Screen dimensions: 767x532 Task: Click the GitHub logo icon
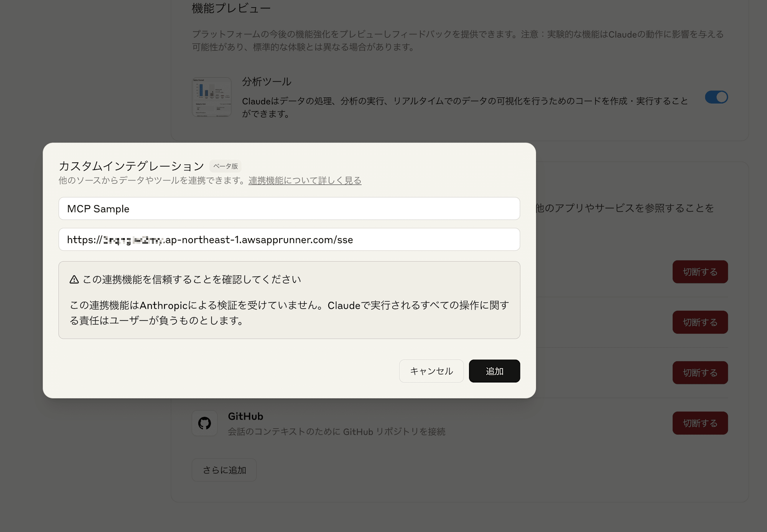pos(204,423)
